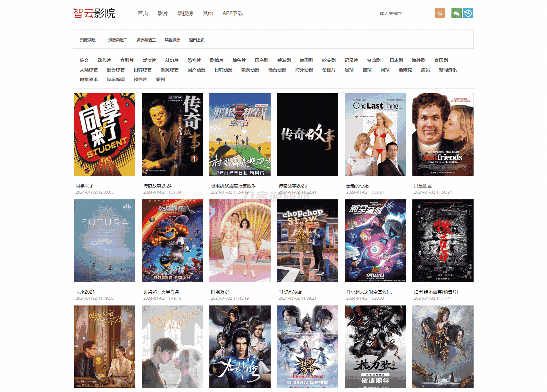This screenshot has width=547, height=392.
Task: Switch to 资源频道一 tab
Action: point(90,40)
